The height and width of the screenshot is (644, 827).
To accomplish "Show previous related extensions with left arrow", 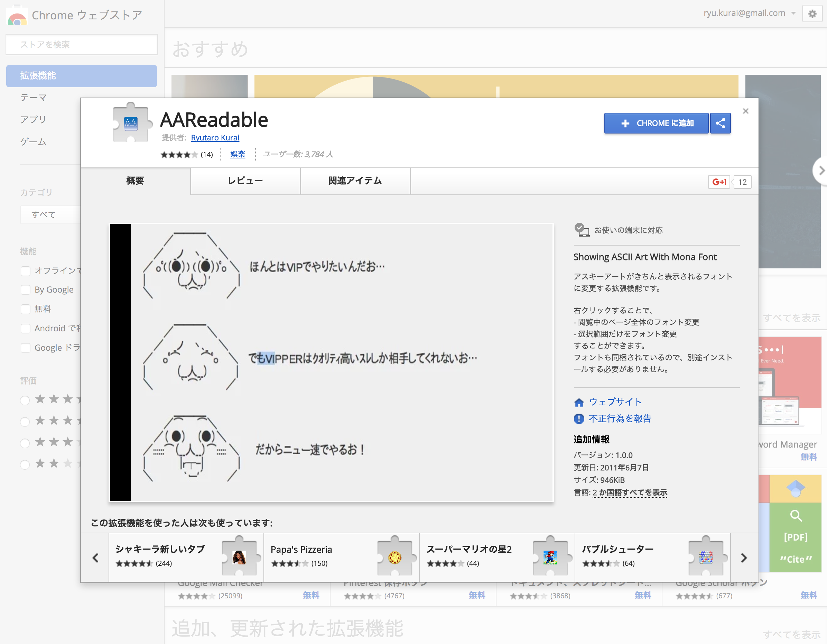I will [x=95, y=557].
